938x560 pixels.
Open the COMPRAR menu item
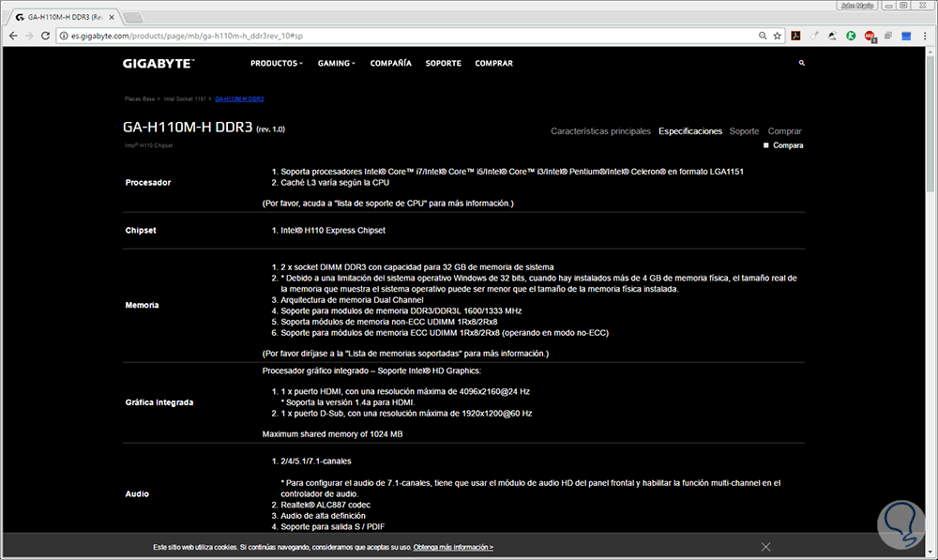tap(493, 64)
